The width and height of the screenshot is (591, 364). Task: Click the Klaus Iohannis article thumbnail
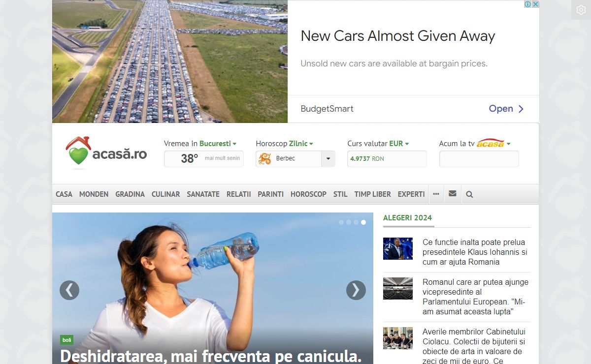click(398, 249)
